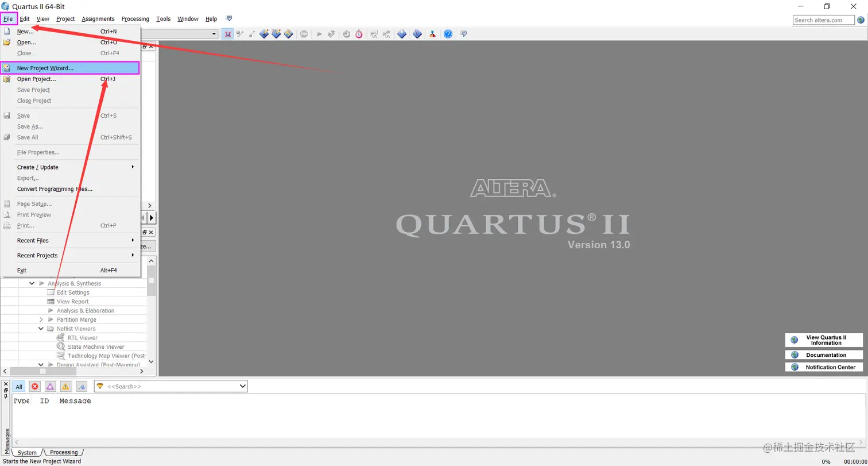
Task: Click the New Project Wizard menu icon
Action: (x=7, y=68)
